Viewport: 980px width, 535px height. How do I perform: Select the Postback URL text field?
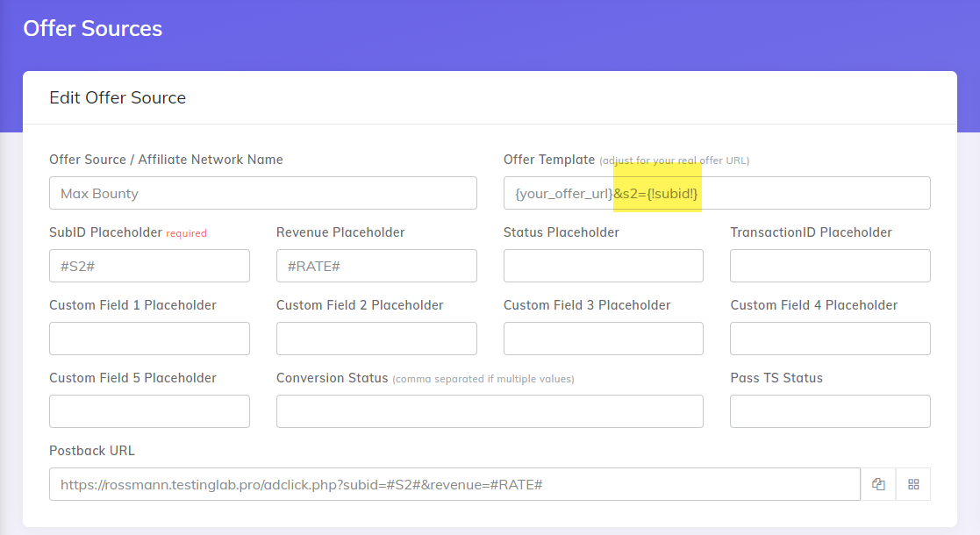[454, 483]
